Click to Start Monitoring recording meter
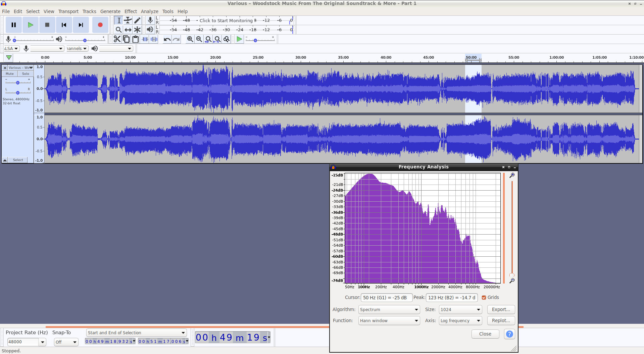644x354 pixels. (x=226, y=20)
